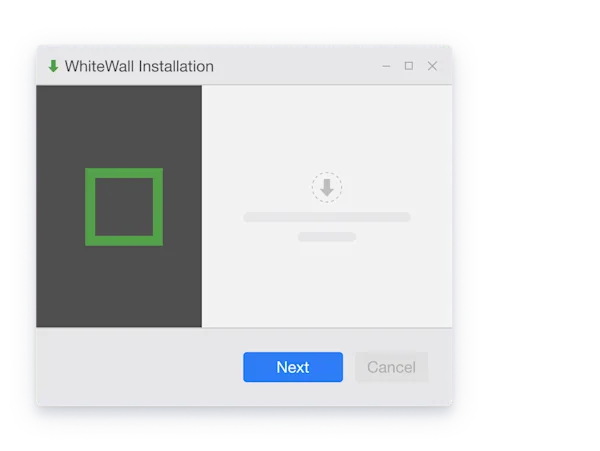Viewport: 600px width, 451px height.
Task: Click the long gray progress bar
Action: [327, 217]
